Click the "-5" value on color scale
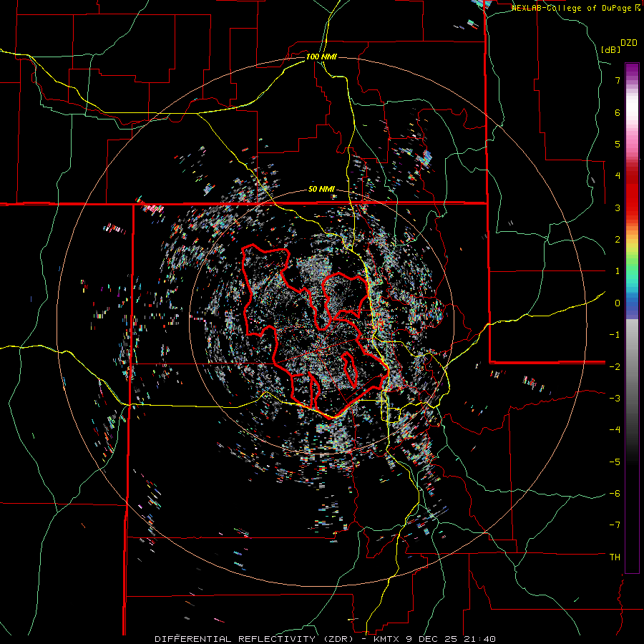Viewport: 644px width, 644px height. tap(615, 462)
